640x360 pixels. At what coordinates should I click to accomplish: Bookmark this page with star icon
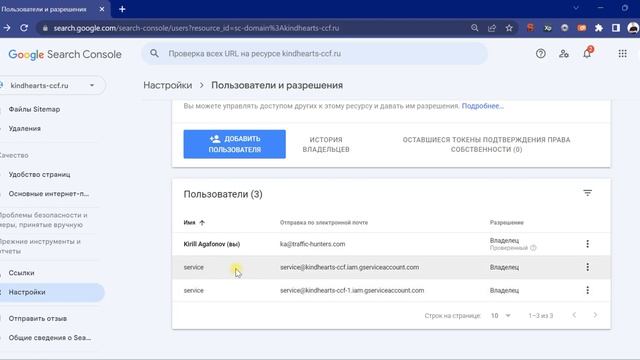point(509,28)
